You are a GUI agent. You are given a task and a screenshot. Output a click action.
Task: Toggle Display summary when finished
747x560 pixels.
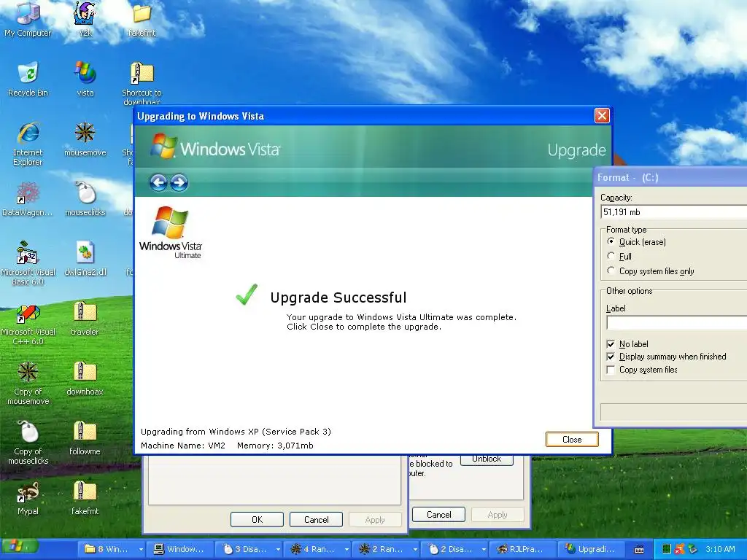[611, 357]
